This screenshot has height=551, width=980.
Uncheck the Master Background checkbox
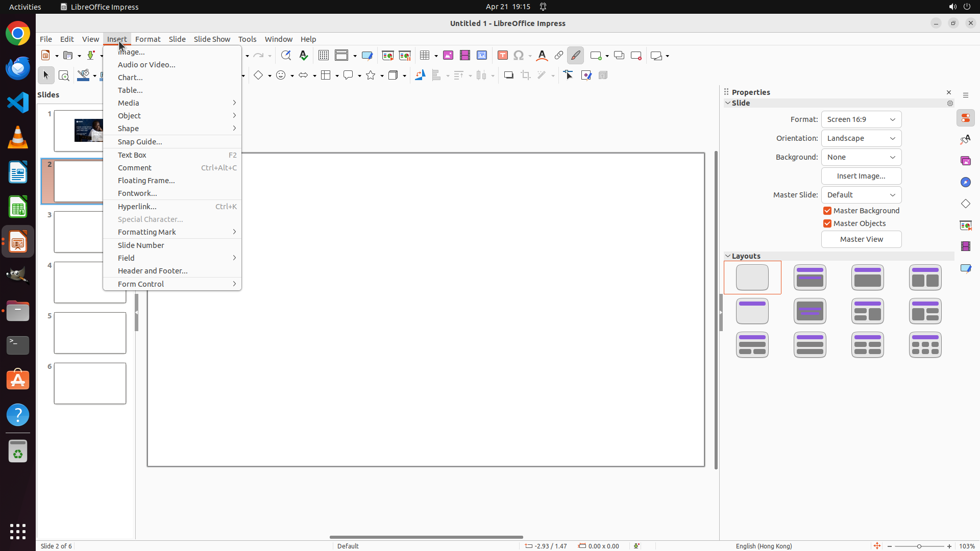(x=827, y=211)
